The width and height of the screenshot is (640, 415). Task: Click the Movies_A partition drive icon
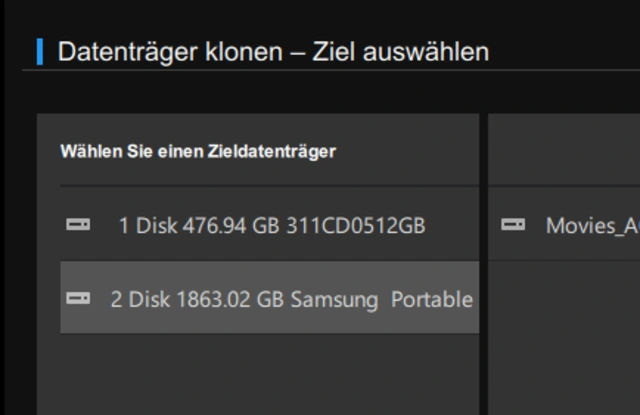point(513,225)
